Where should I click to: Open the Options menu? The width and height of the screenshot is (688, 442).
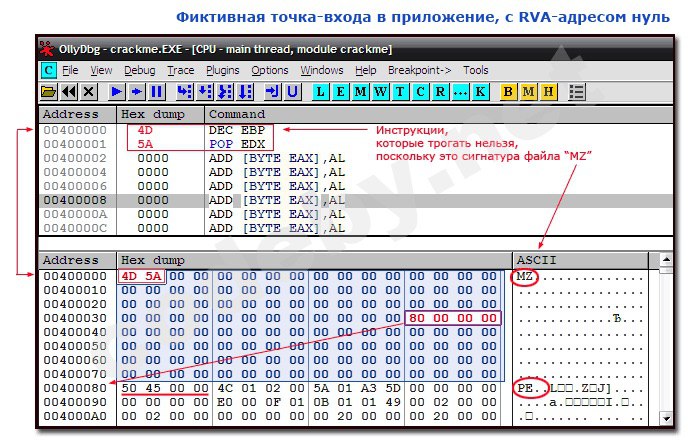point(269,70)
